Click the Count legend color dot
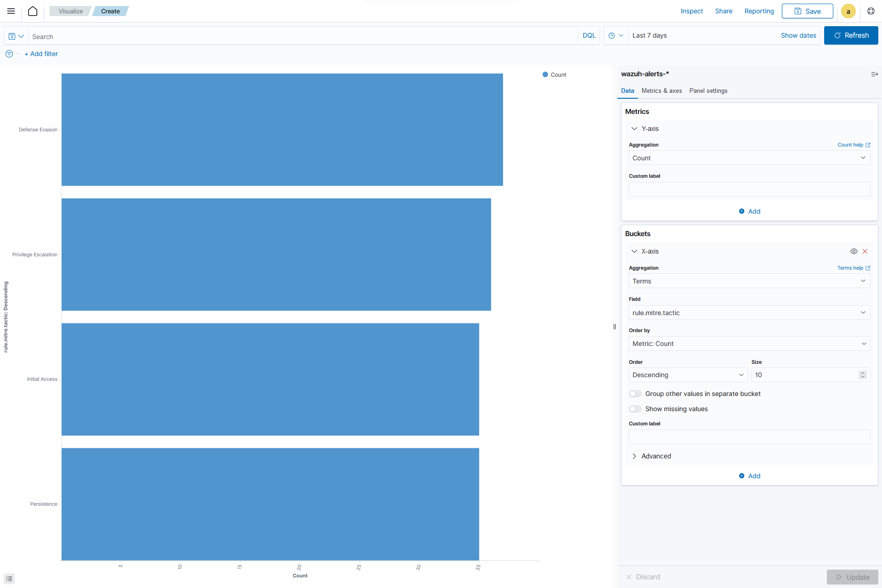882x588 pixels. (545, 74)
